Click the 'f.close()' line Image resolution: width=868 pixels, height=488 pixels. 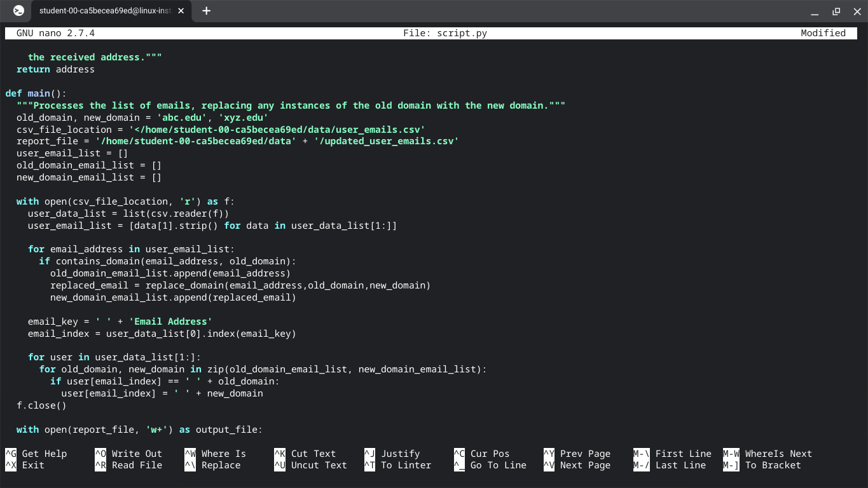pos(41,405)
